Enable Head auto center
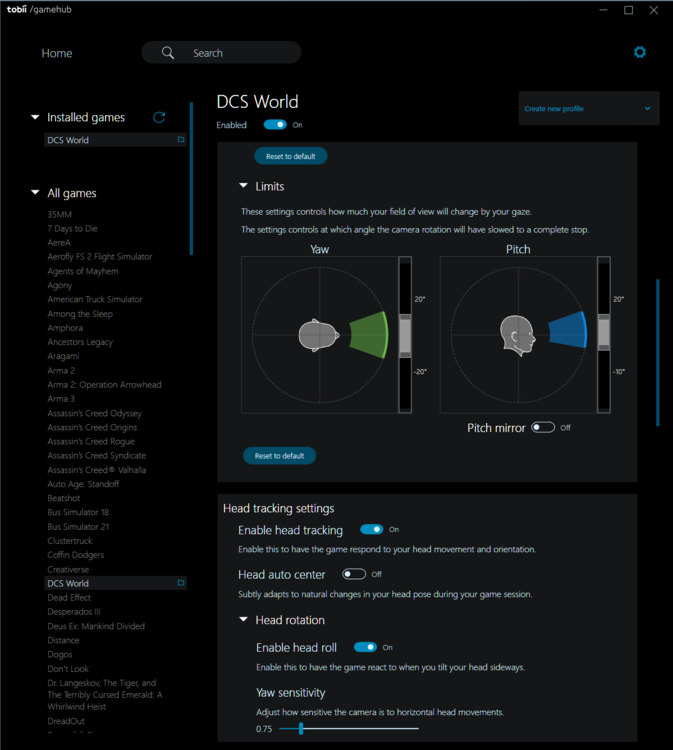This screenshot has height=750, width=673. tap(354, 574)
